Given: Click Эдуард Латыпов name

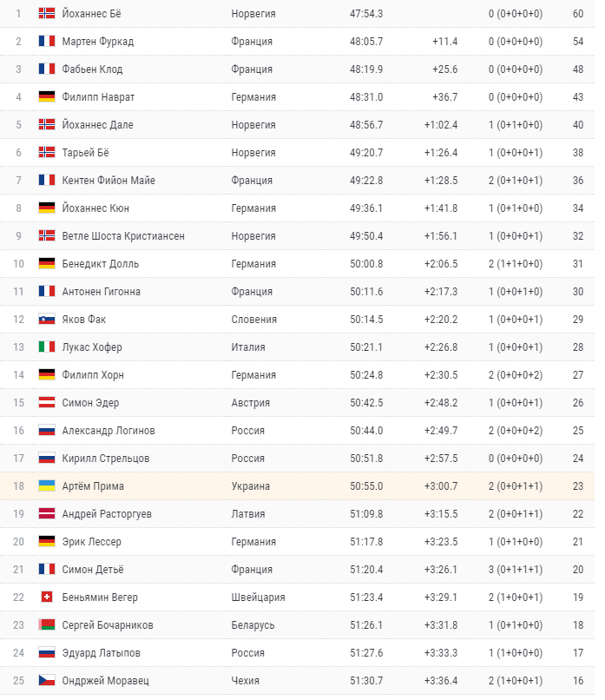Looking at the screenshot, I should tap(101, 653).
